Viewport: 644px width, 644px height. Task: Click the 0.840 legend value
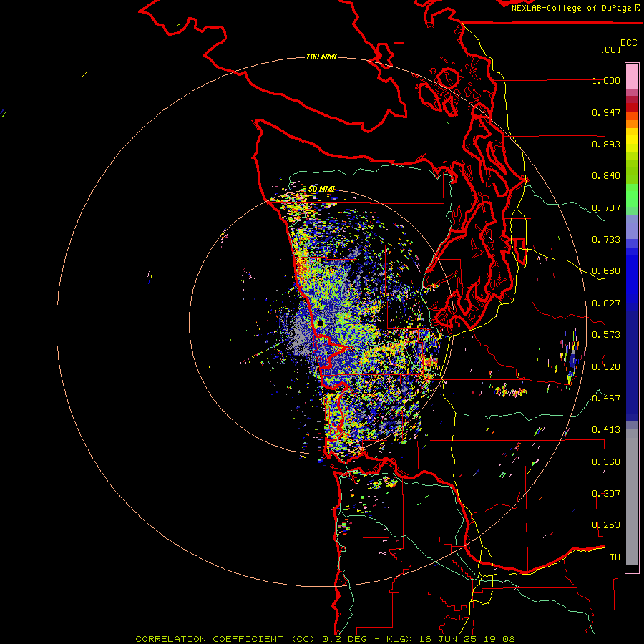(606, 176)
